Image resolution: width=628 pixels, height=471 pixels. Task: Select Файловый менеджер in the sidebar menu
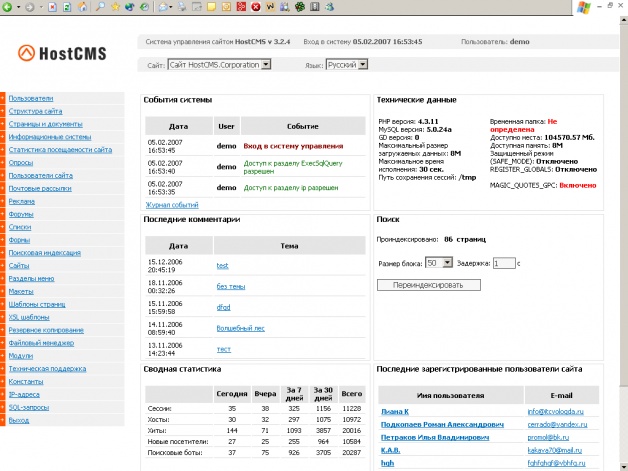tap(42, 343)
